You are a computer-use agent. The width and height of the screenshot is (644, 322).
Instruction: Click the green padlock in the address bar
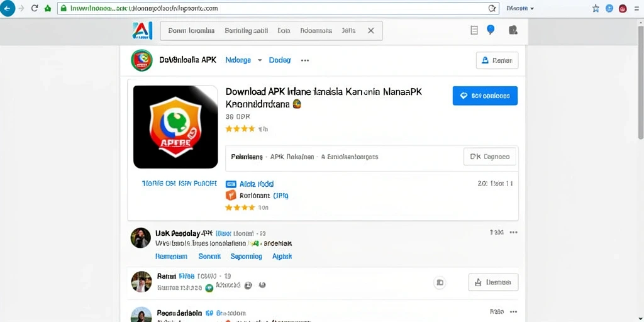coord(64,8)
